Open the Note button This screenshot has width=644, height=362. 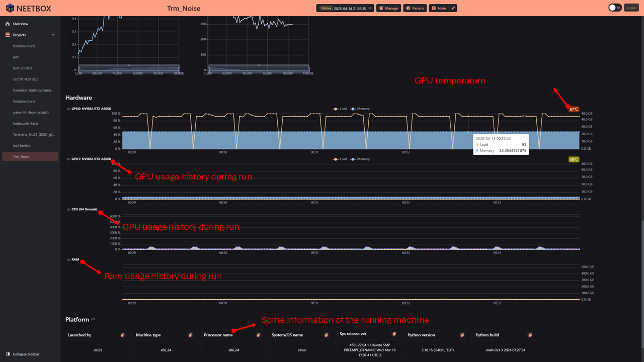click(439, 8)
